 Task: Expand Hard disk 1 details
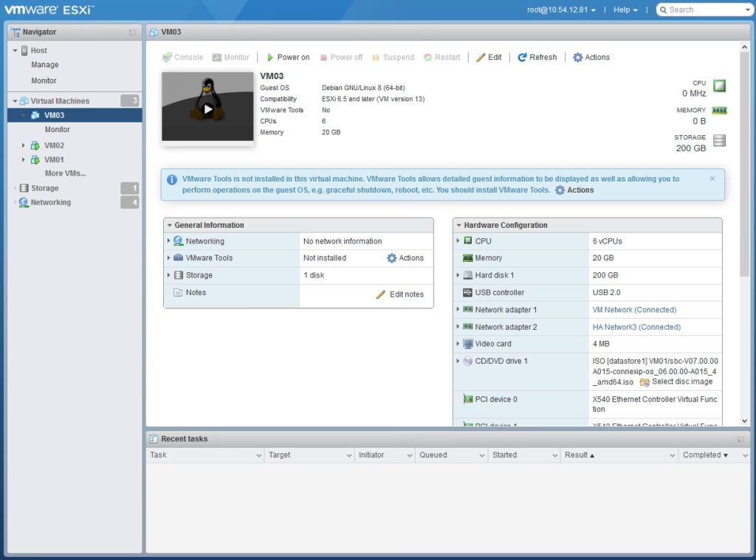[x=458, y=275]
